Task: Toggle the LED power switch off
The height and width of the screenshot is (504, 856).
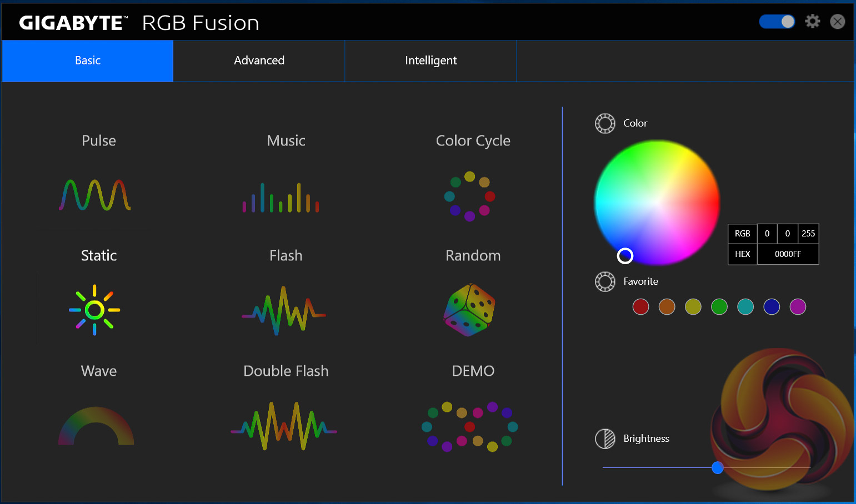Action: [x=777, y=22]
